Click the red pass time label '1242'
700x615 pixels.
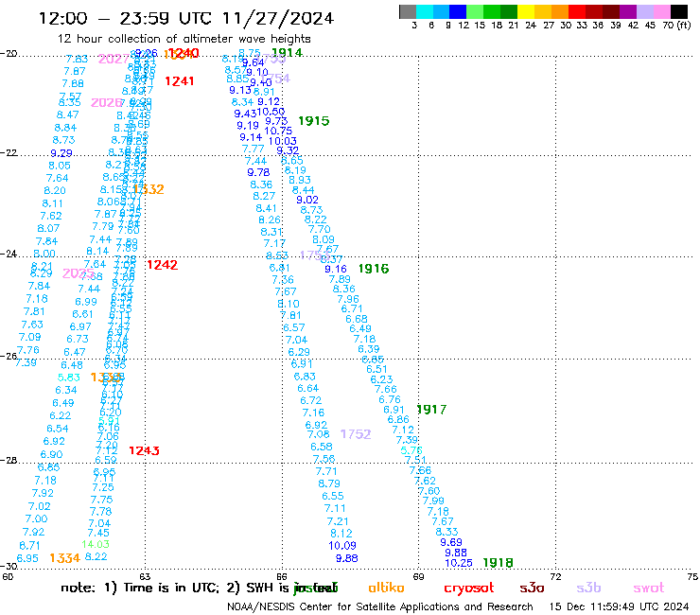click(x=163, y=265)
